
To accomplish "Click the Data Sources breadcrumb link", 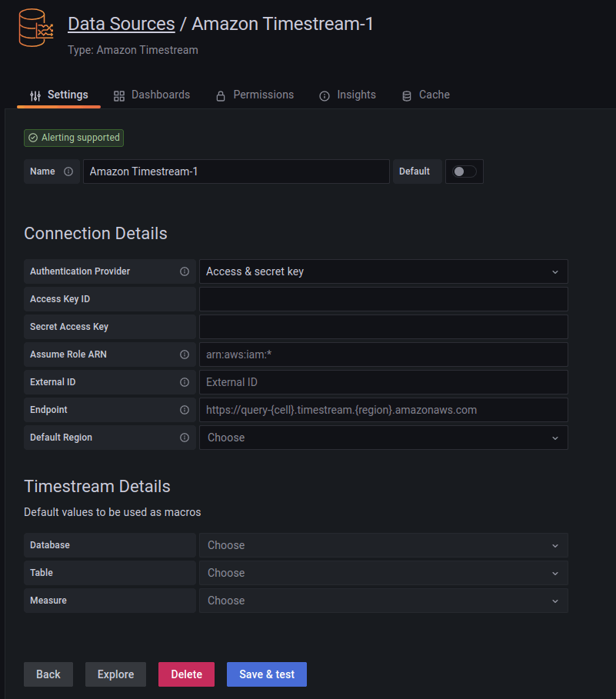I will coord(122,24).
